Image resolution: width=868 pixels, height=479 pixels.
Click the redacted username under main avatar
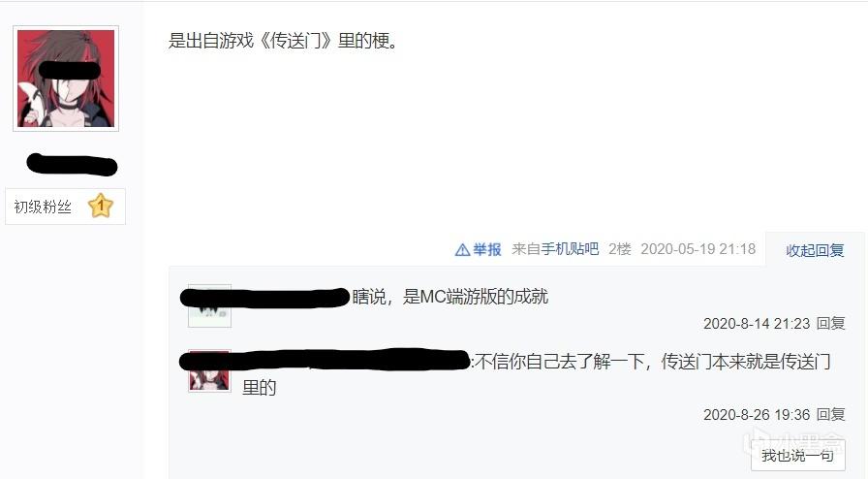click(x=72, y=165)
